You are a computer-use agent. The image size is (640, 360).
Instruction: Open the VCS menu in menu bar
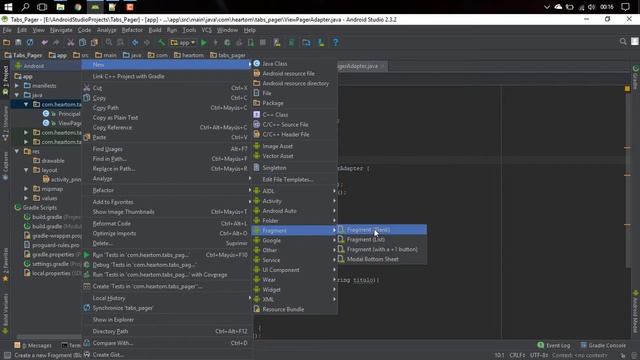point(207,30)
